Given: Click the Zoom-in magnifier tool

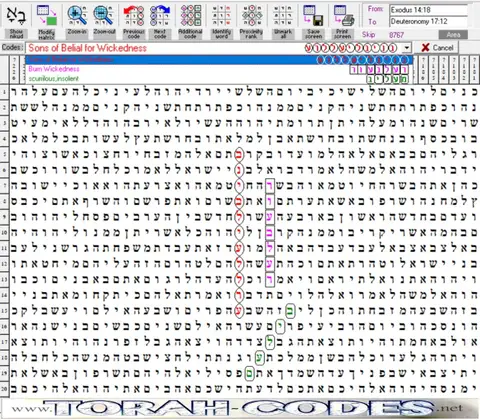Looking at the screenshot, I should click(77, 21).
